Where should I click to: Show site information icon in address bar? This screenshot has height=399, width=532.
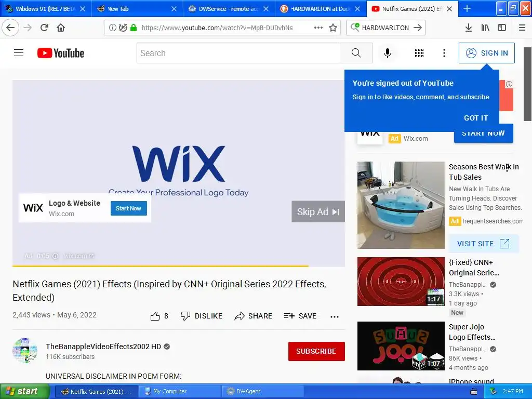pyautogui.click(x=112, y=28)
